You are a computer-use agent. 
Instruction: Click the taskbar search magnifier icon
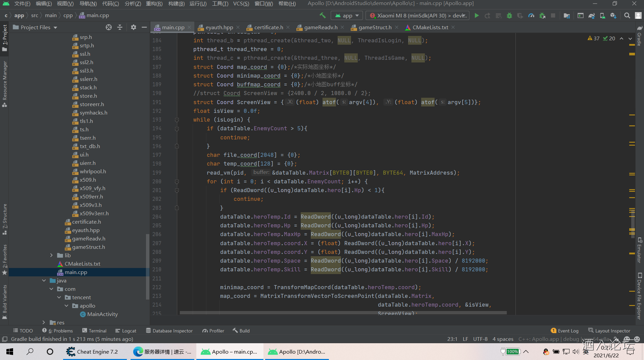click(30, 352)
